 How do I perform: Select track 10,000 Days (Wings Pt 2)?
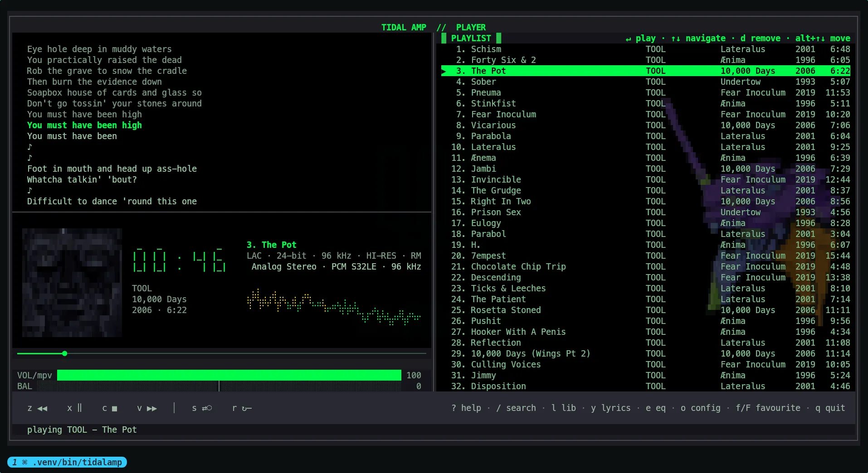pyautogui.click(x=646, y=354)
